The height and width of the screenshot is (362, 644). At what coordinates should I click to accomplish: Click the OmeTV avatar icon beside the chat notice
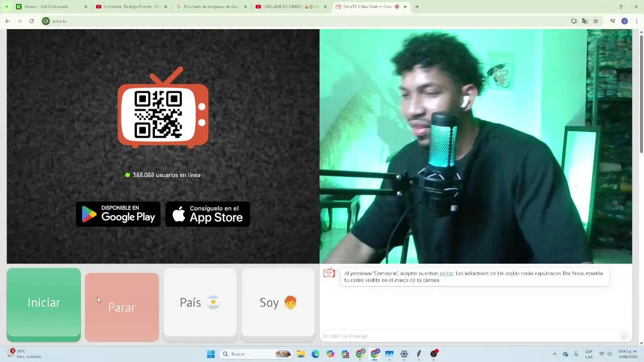[x=329, y=273]
